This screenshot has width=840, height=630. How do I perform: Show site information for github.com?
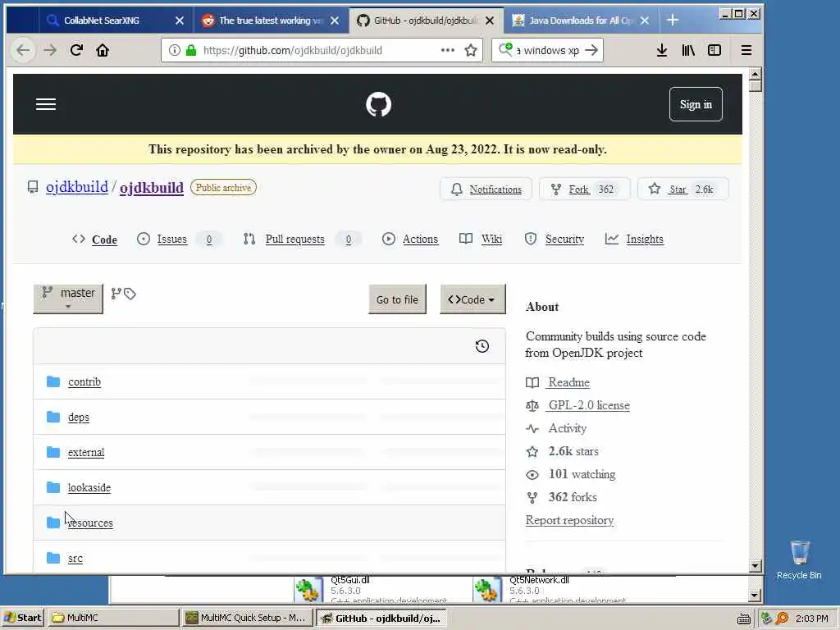174,50
